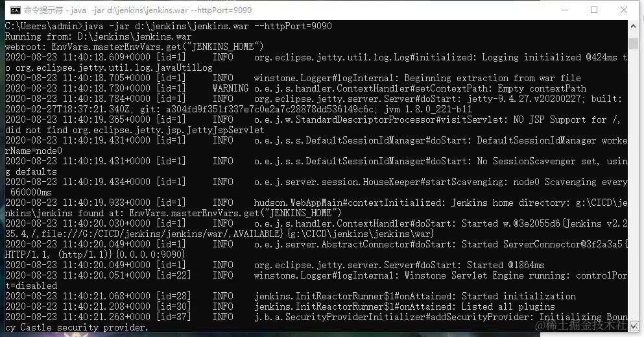Viewport: 644px width, 337px height.
Task: Click the text 'jvm 1.8.0_221-b11'
Action: 428,109
